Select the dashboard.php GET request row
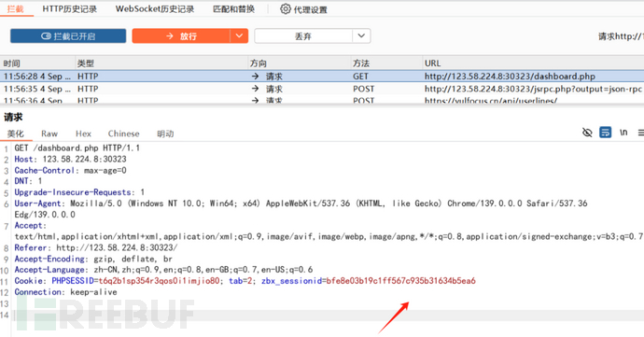 (x=322, y=76)
